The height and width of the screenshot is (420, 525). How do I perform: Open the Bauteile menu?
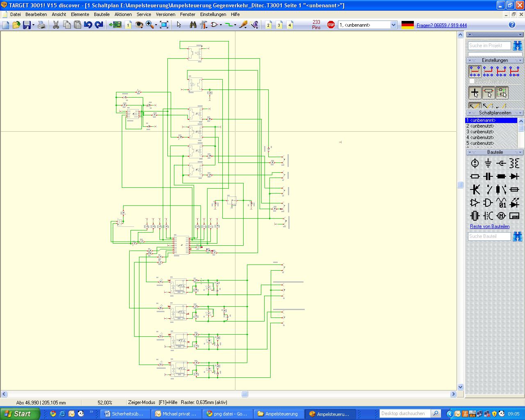(102, 14)
